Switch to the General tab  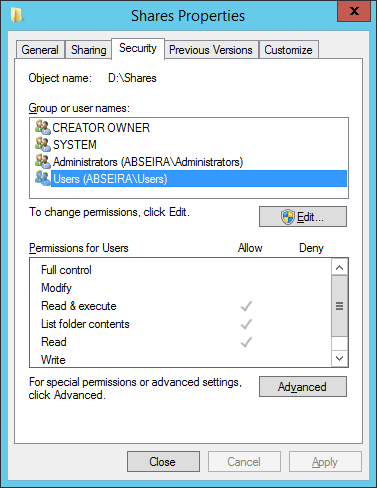pos(40,50)
